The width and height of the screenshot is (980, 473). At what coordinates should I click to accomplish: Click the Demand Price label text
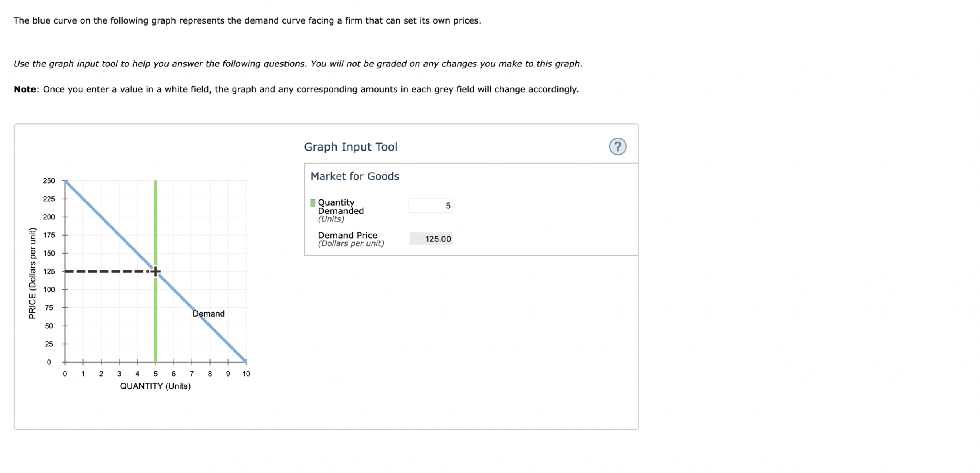pos(347,235)
